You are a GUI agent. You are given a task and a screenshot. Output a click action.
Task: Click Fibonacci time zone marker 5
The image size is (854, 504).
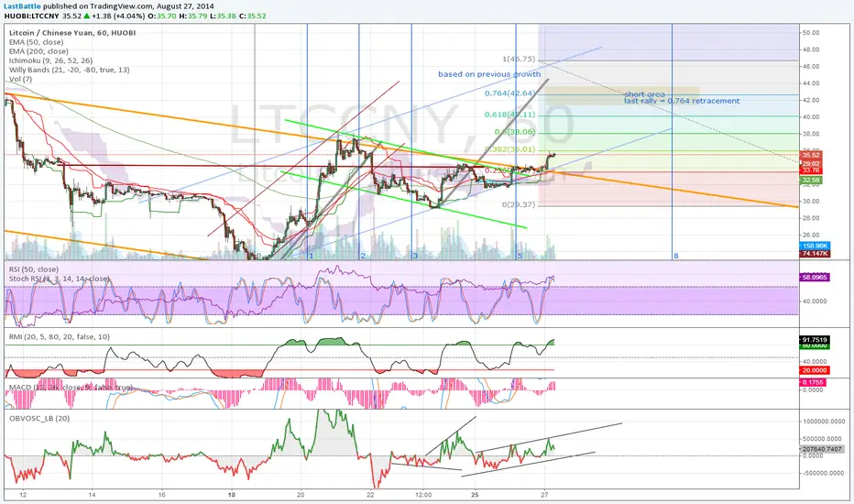pos(520,256)
